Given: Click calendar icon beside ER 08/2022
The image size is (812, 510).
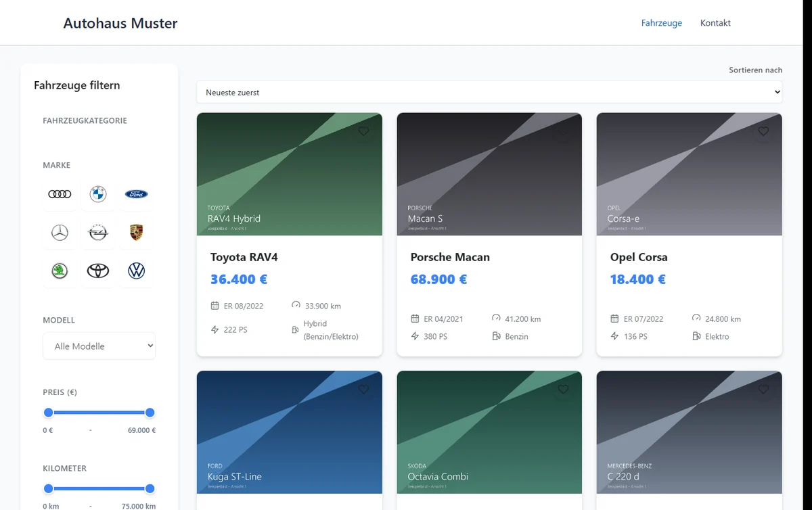Looking at the screenshot, I should pyautogui.click(x=215, y=306).
